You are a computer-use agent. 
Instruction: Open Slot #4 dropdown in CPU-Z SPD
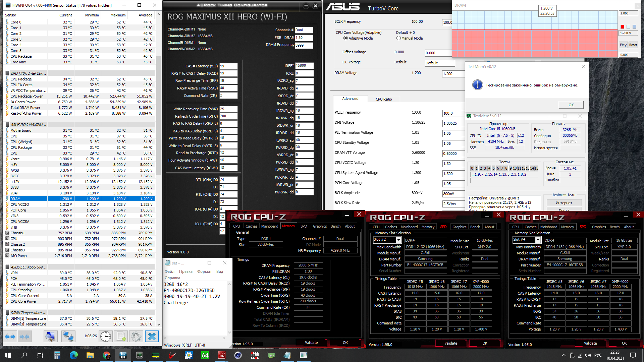tap(538, 240)
